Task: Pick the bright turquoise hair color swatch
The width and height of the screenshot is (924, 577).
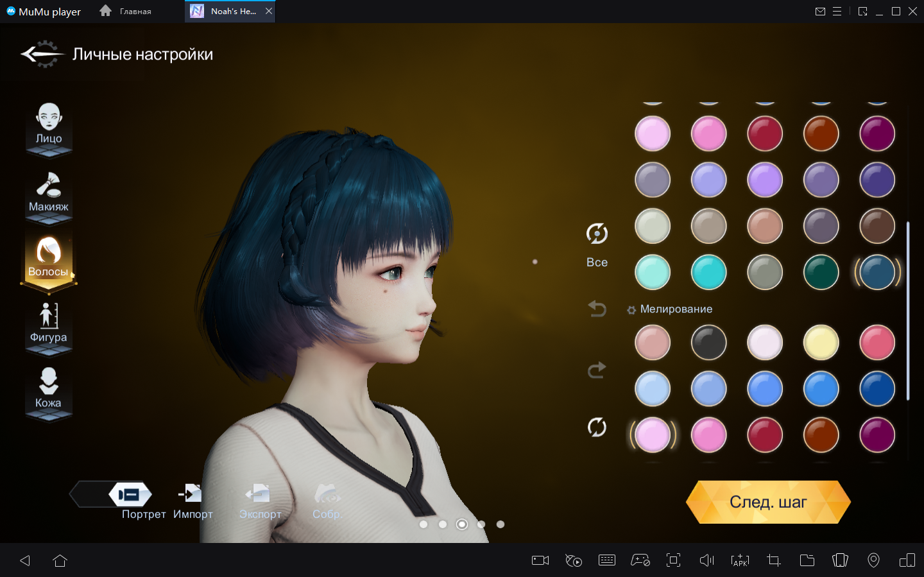Action: click(x=708, y=272)
